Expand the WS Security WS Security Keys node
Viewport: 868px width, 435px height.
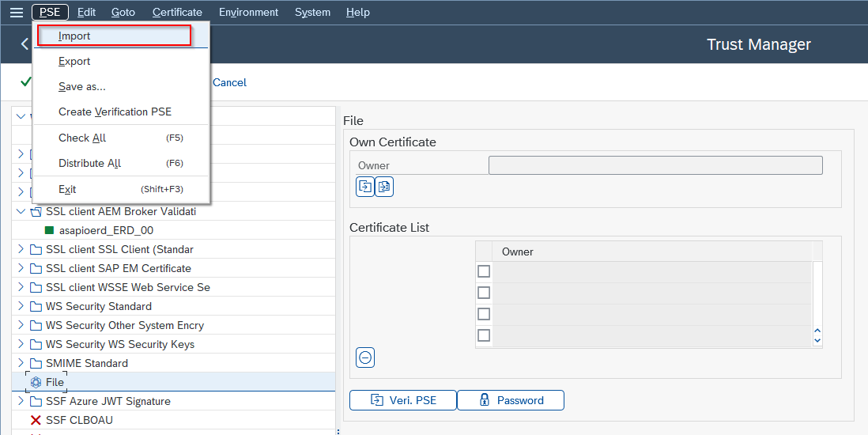pyautogui.click(x=21, y=343)
